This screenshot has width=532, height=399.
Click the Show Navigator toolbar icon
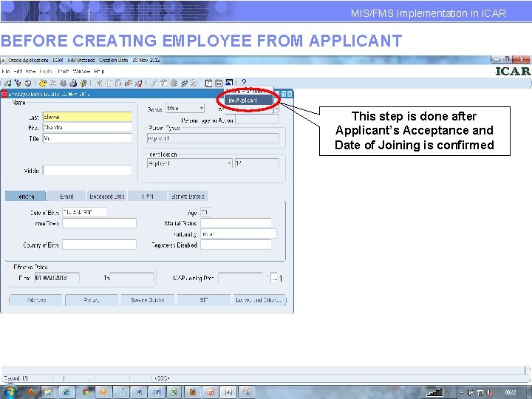coord(28,83)
